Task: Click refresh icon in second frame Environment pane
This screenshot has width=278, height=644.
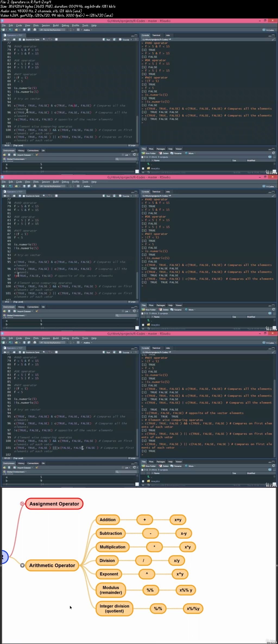Action: tap(134, 311)
